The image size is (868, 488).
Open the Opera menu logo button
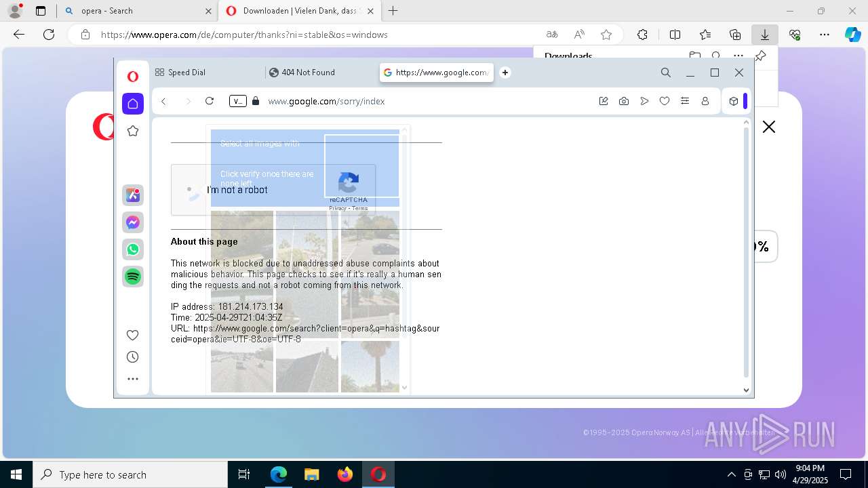(x=133, y=77)
